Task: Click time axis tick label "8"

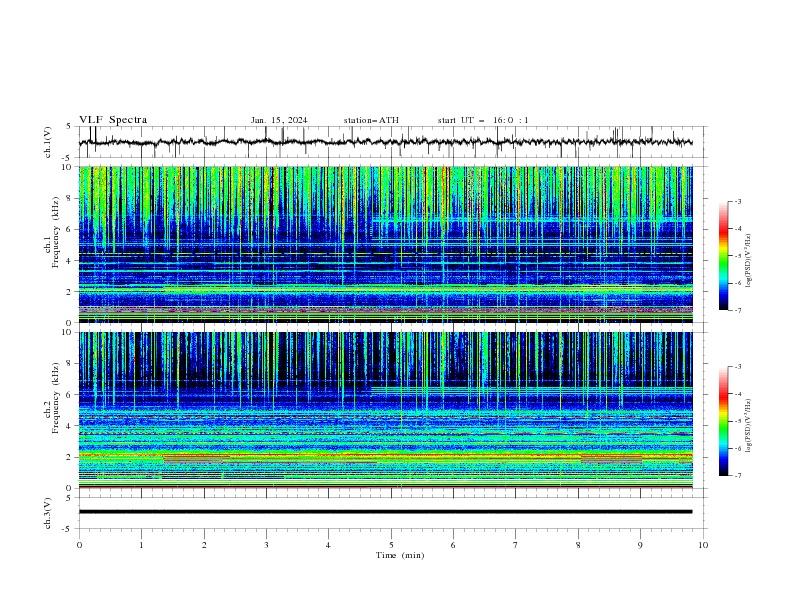Action: (x=578, y=545)
